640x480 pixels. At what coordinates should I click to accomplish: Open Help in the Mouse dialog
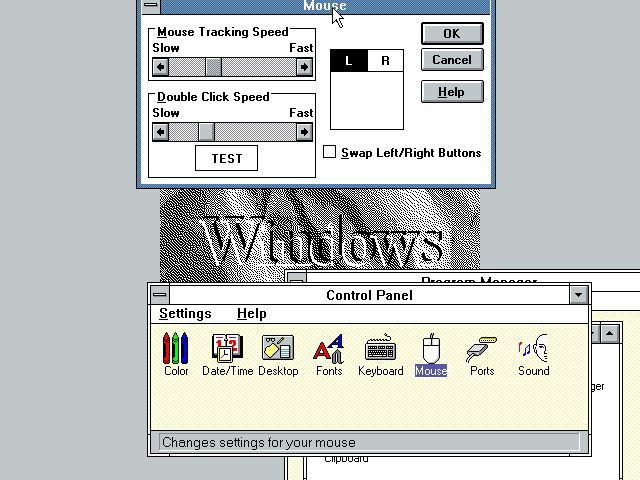point(452,92)
